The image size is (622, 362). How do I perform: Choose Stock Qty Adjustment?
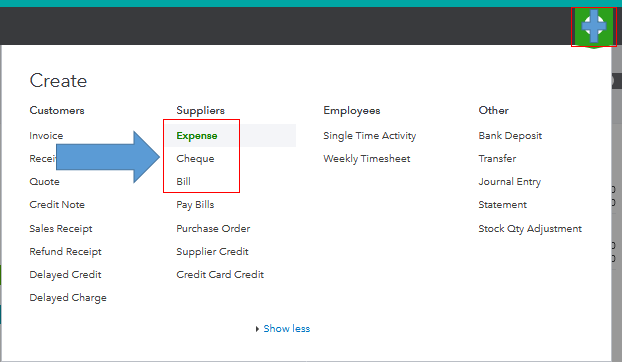(x=530, y=229)
